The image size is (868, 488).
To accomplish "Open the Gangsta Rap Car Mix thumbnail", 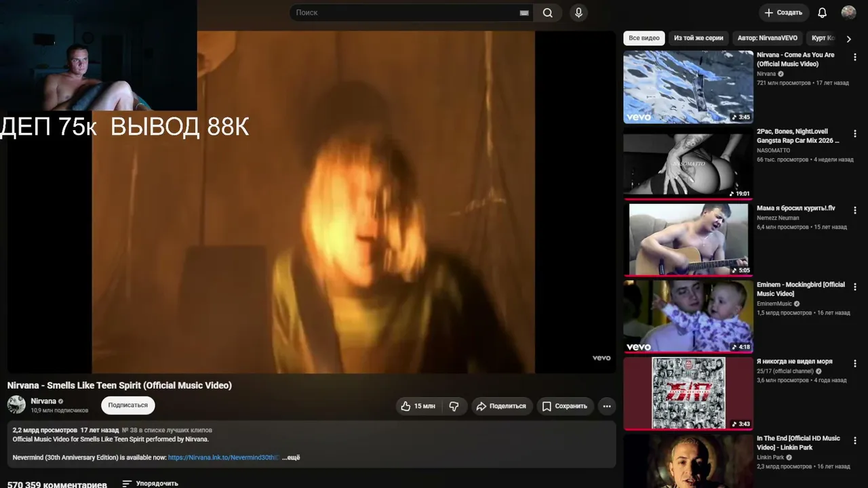I will pyautogui.click(x=688, y=163).
